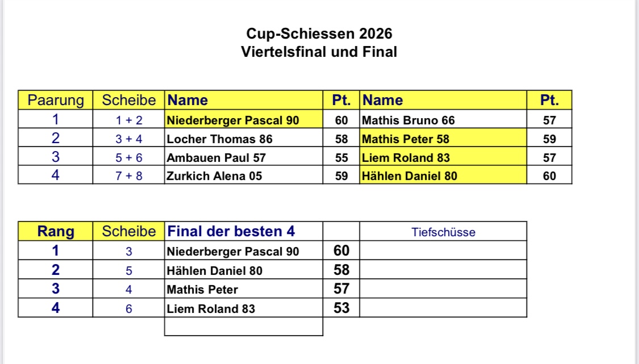Click the final Scheibe 5 cell
The image size is (639, 364).
(129, 270)
